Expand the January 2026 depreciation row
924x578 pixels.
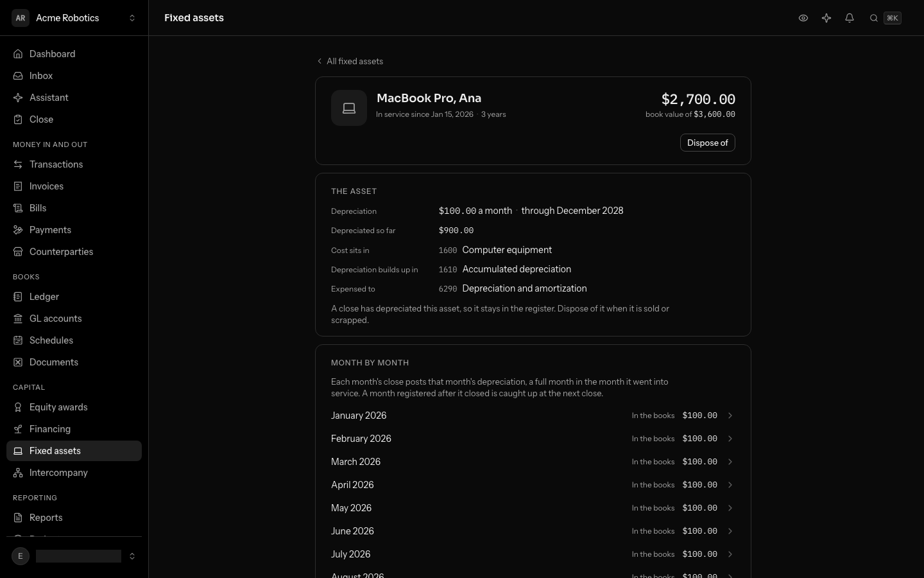[x=533, y=416]
